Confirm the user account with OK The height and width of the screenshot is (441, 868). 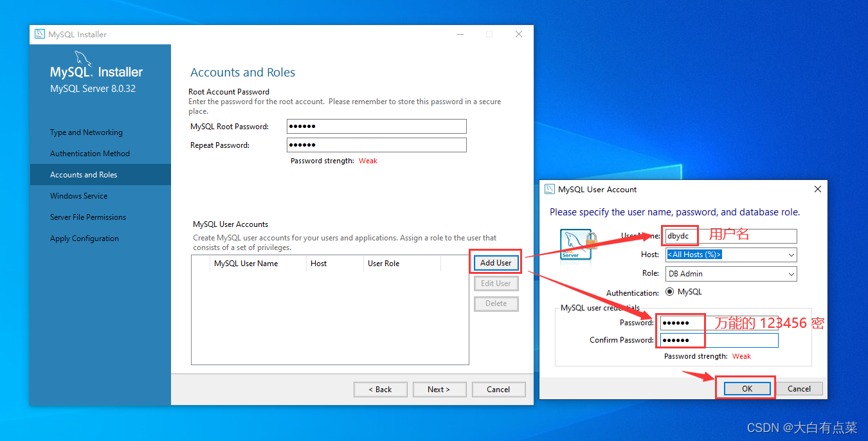pos(747,388)
